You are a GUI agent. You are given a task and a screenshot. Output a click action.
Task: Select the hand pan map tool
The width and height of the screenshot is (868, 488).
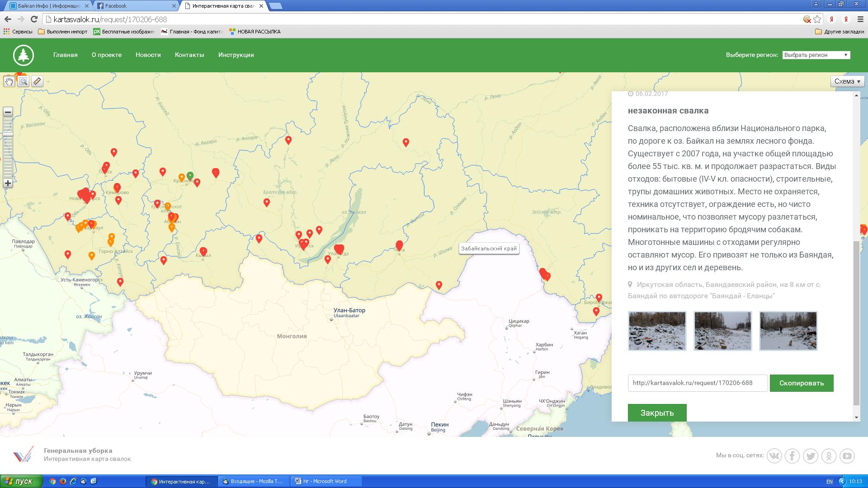click(x=9, y=81)
